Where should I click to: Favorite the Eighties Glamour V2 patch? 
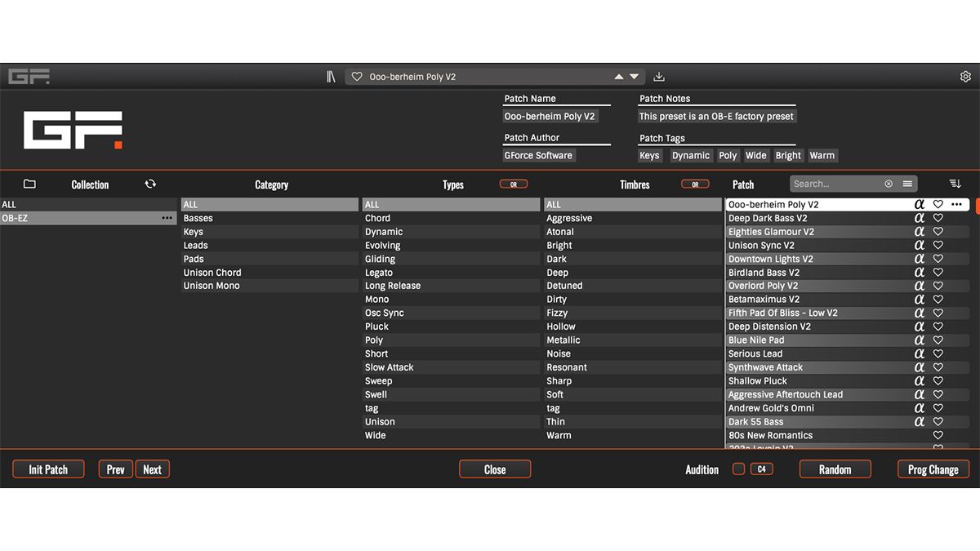point(938,232)
